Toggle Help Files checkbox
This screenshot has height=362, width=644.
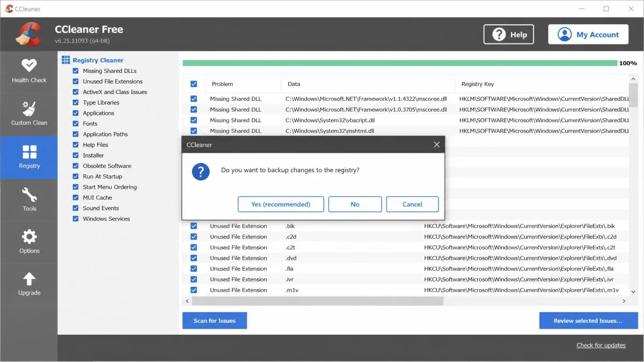[76, 145]
